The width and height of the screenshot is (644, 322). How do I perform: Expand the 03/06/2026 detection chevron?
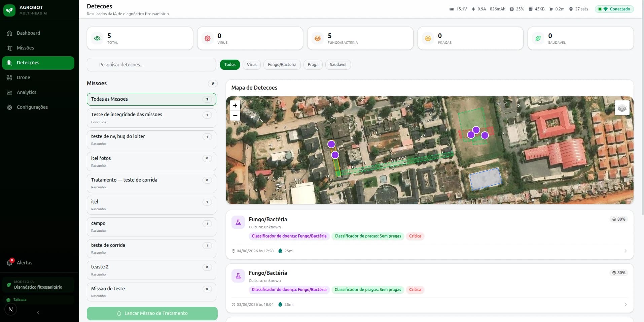pos(625,304)
